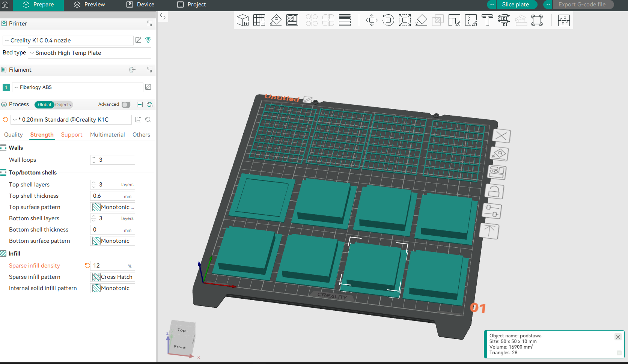The height and width of the screenshot is (364, 628).
Task: Choose the Lay on face tool
Action: pos(421,20)
